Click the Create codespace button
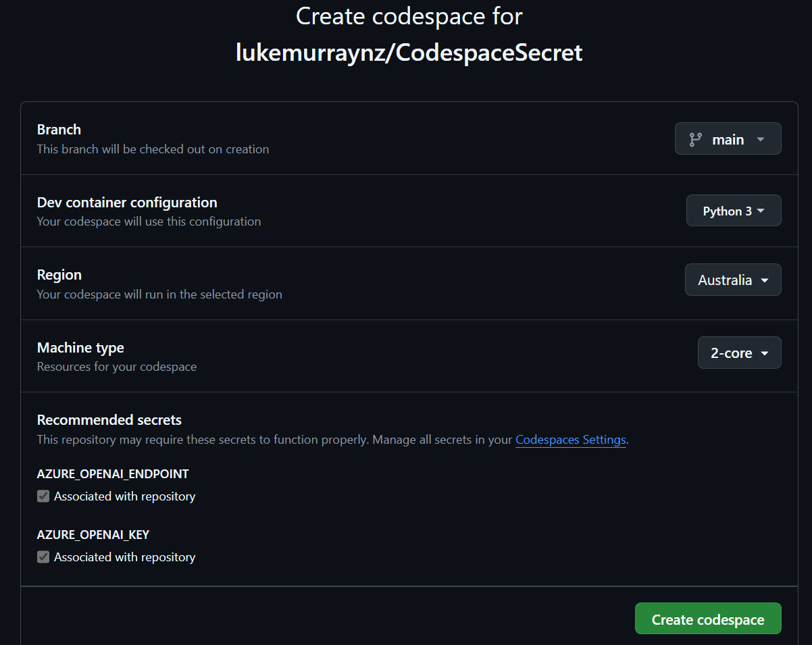Image resolution: width=812 pixels, height=645 pixels. (x=708, y=619)
